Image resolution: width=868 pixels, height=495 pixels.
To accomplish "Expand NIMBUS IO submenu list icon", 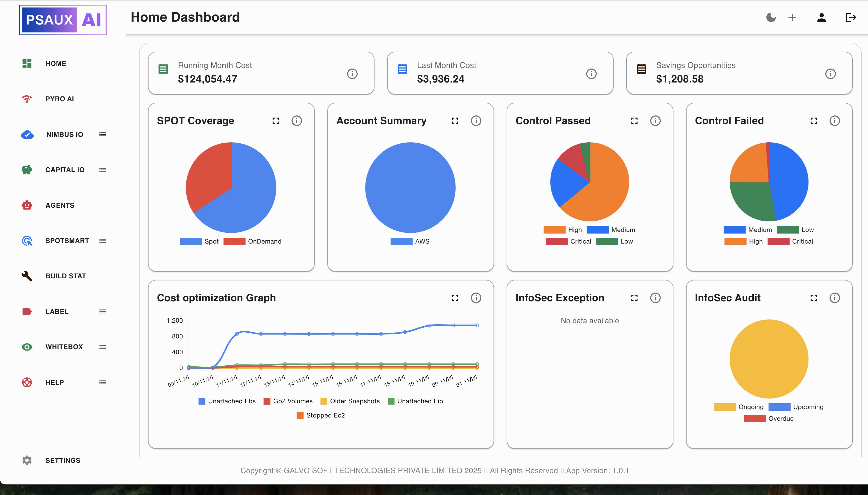I will pos(102,135).
